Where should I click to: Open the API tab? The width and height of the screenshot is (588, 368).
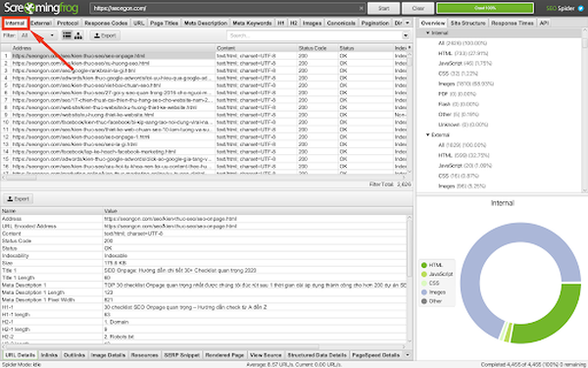[544, 23]
